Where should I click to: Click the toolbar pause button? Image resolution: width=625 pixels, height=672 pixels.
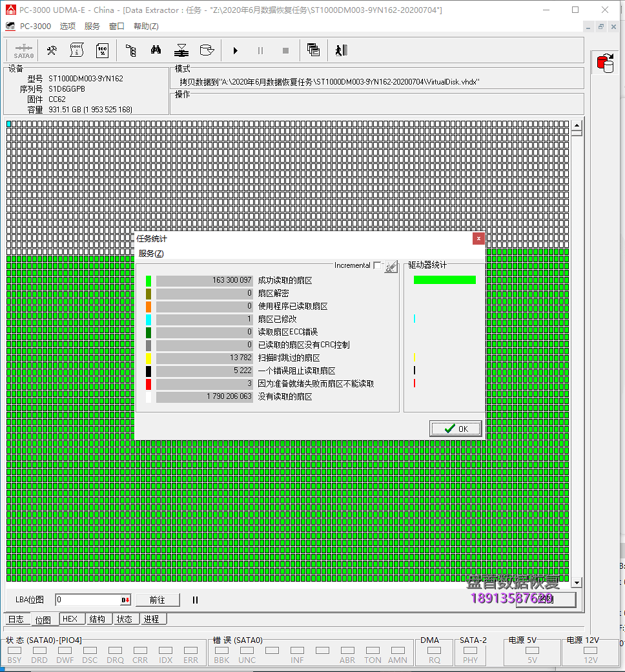pyautogui.click(x=260, y=50)
